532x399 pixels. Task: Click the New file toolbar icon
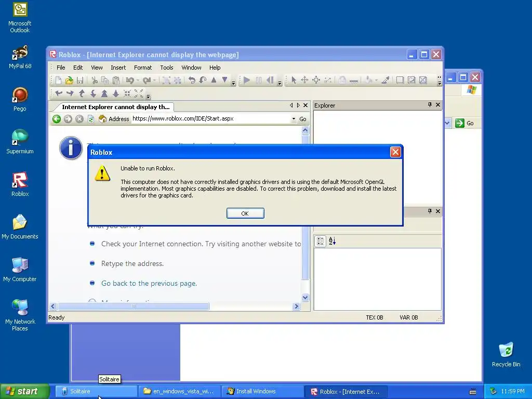[x=58, y=80]
